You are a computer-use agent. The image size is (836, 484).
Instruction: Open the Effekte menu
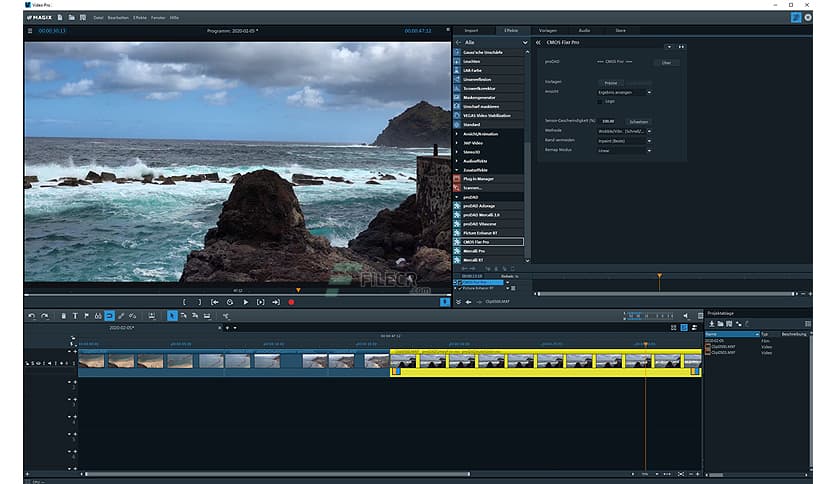[x=140, y=18]
